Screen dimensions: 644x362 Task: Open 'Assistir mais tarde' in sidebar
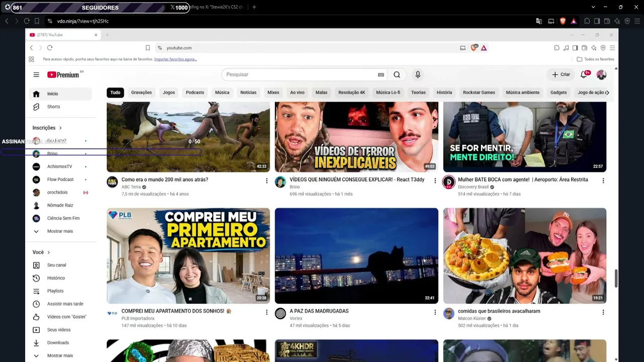point(60,304)
